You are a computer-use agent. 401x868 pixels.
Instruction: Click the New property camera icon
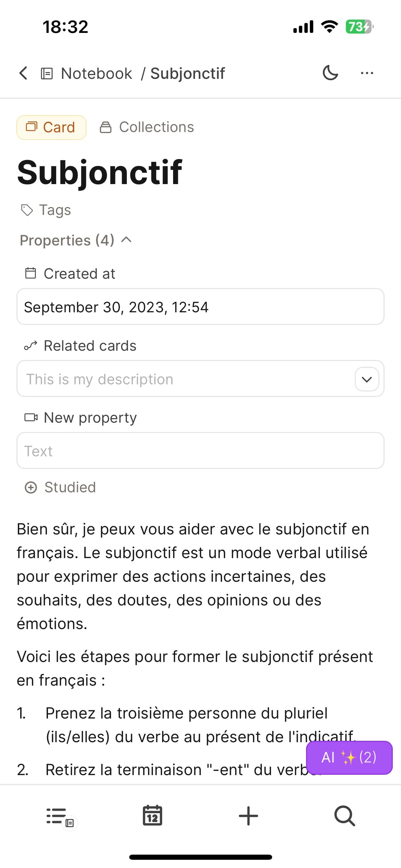click(x=31, y=418)
